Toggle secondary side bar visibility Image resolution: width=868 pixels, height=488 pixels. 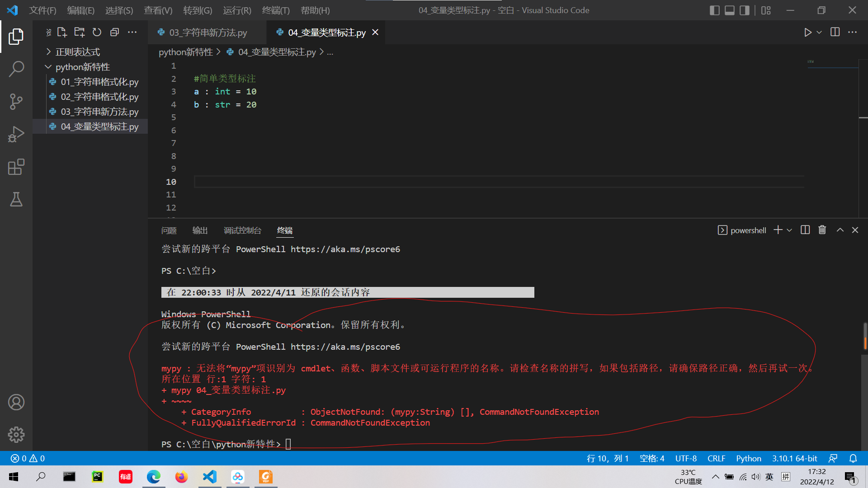745,10
